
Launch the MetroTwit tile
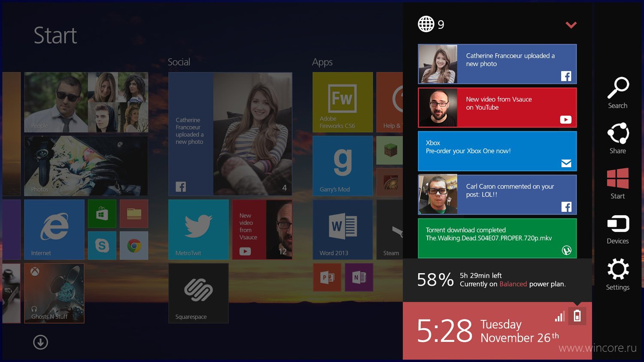click(198, 229)
